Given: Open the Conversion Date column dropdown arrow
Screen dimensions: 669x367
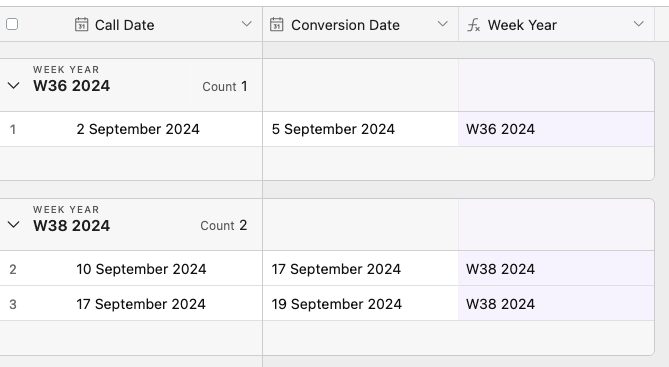Looking at the screenshot, I should tap(443, 24).
